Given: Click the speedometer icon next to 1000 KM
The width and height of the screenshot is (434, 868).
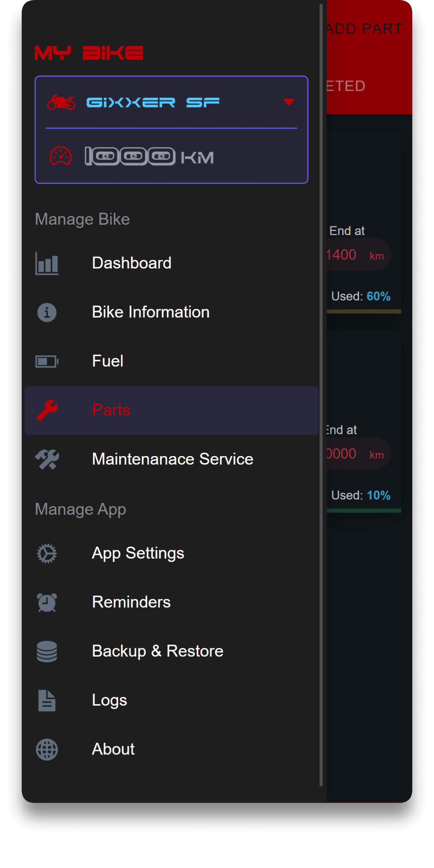Looking at the screenshot, I should pos(60,157).
